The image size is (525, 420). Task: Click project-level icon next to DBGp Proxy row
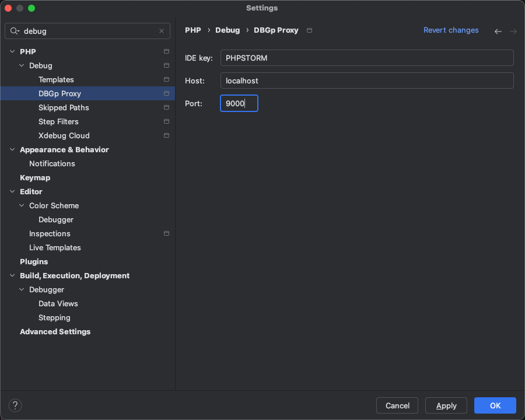click(x=166, y=93)
